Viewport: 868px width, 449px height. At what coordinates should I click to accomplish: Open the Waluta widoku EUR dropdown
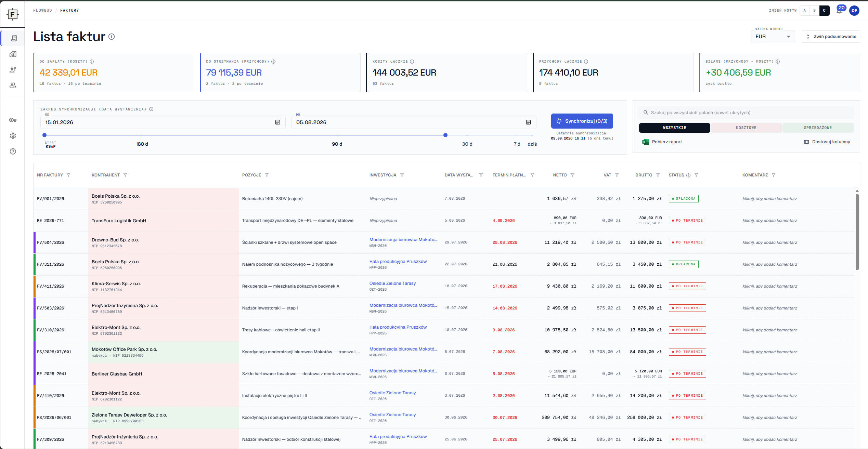[773, 37]
